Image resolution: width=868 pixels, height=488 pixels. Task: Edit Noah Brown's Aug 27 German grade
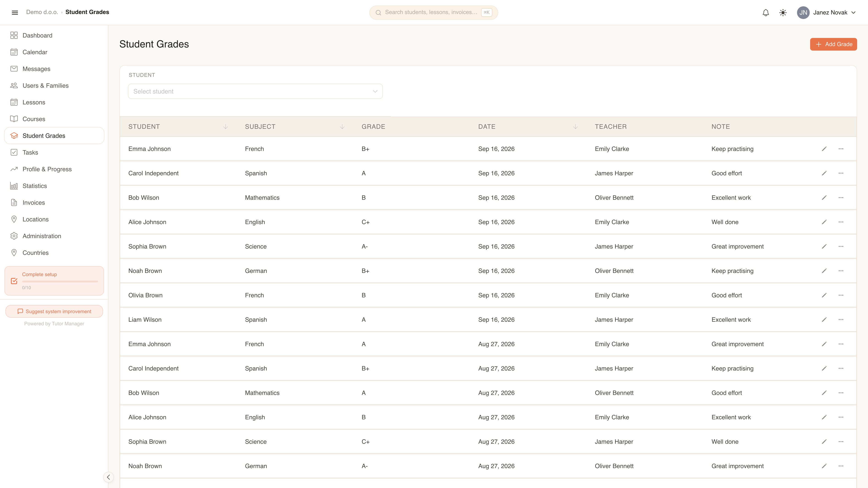coord(824,466)
